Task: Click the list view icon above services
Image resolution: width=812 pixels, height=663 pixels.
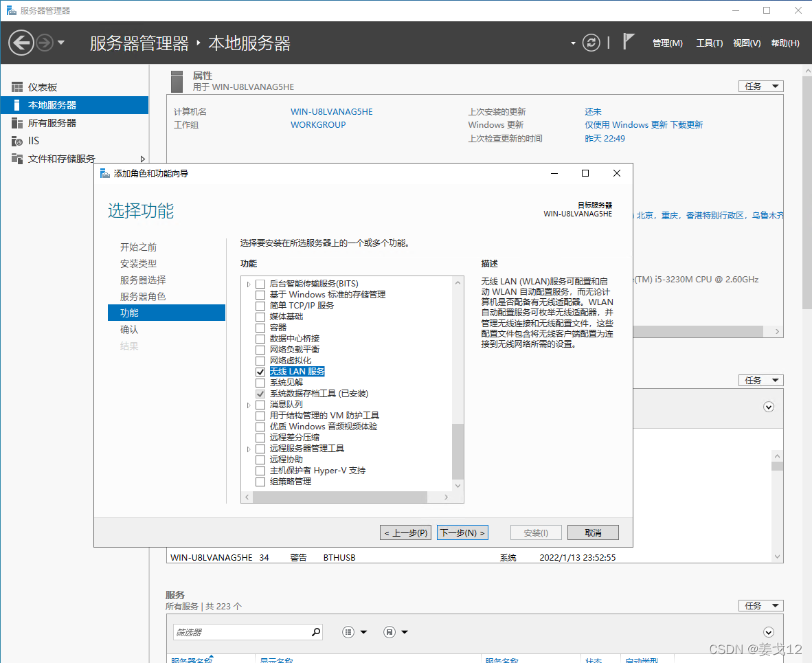Action: [348, 631]
